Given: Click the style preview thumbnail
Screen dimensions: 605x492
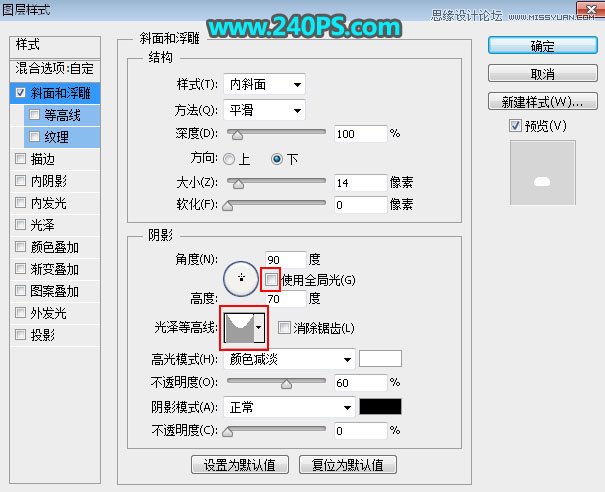Looking at the screenshot, I should (542, 172).
